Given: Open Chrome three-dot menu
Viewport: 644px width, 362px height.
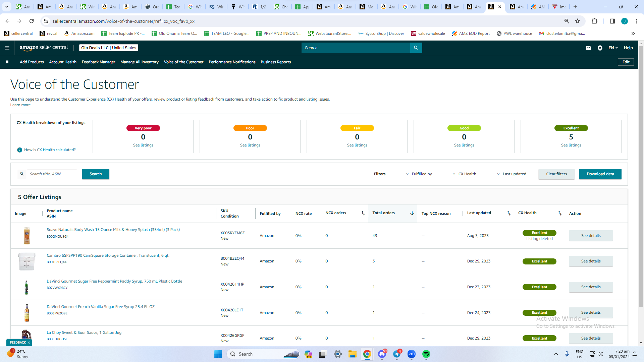Looking at the screenshot, I should (x=637, y=21).
